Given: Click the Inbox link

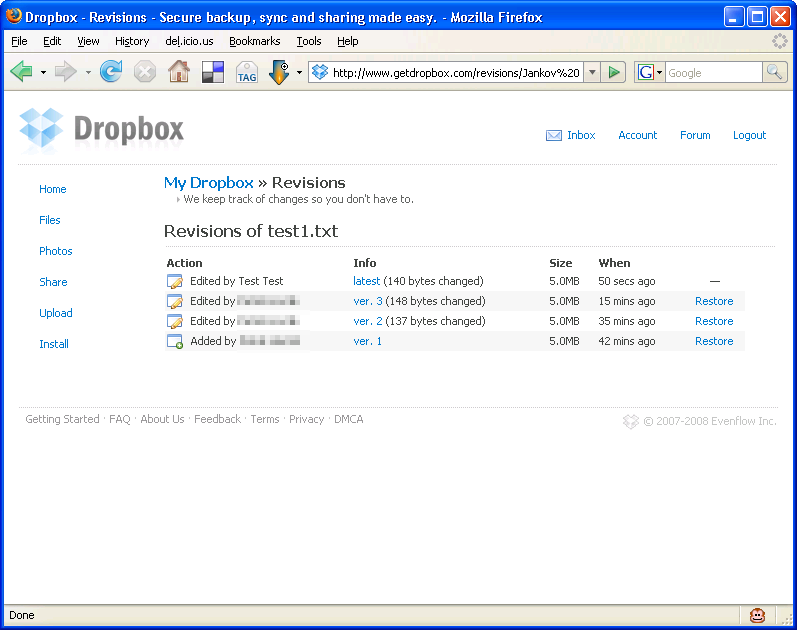Looking at the screenshot, I should pos(581,135).
